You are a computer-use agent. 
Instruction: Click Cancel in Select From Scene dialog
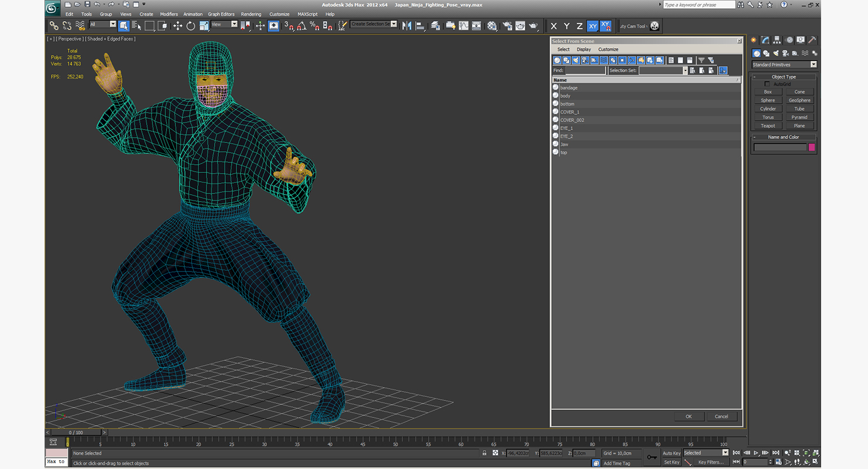pos(721,417)
